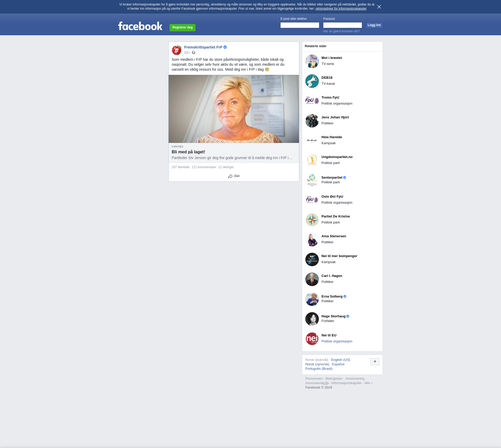The height and width of the screenshot is (448, 501).
Task: Close the cookie notice banner
Action: point(379,7)
